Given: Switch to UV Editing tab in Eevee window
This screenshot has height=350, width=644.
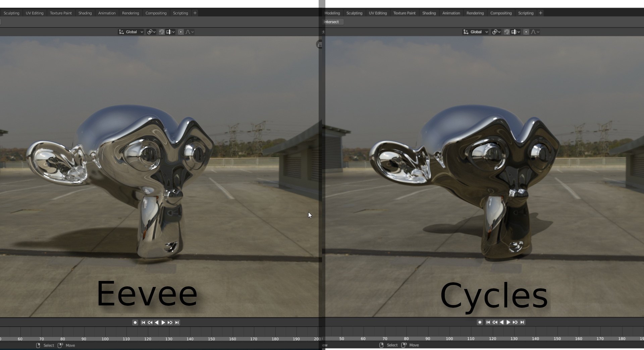Looking at the screenshot, I should click(x=35, y=13).
